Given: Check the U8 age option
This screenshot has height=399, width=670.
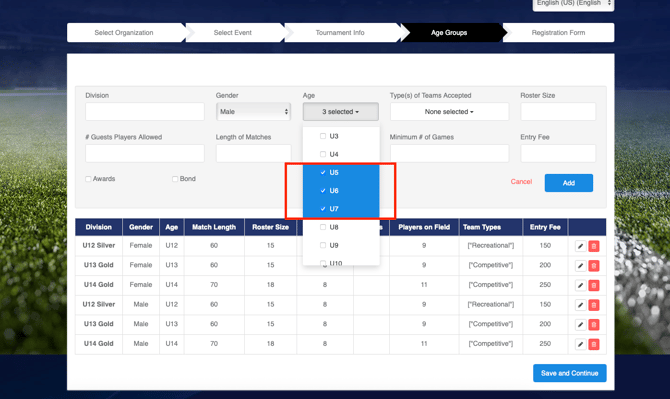Looking at the screenshot, I should pos(323,227).
